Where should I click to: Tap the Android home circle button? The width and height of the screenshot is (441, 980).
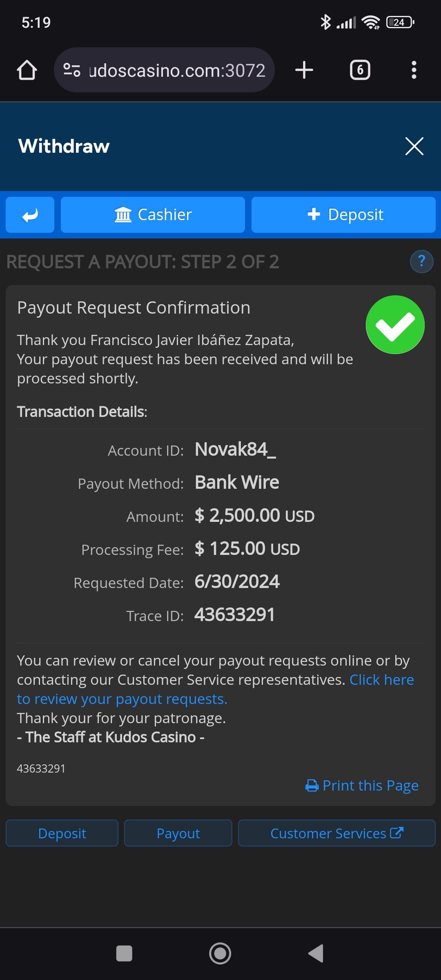coord(220,953)
